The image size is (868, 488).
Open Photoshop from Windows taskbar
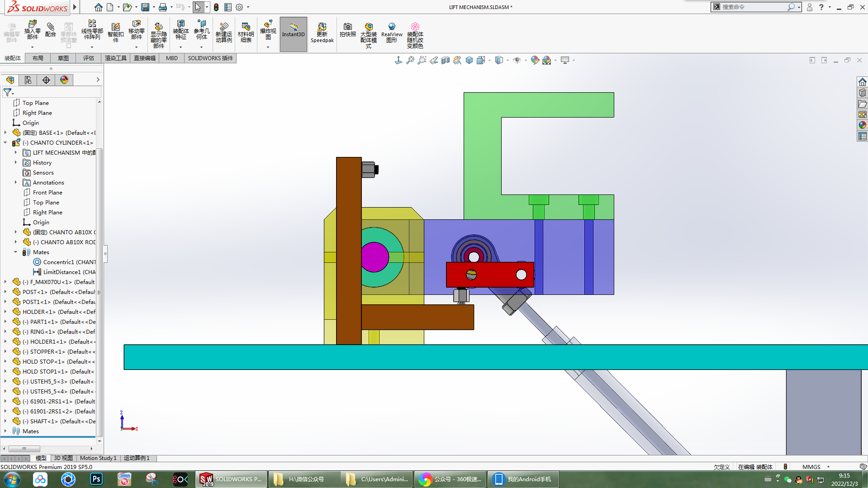96,479
